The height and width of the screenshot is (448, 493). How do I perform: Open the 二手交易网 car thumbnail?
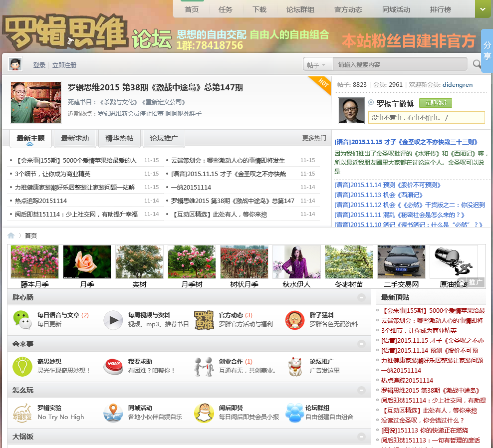click(401, 262)
